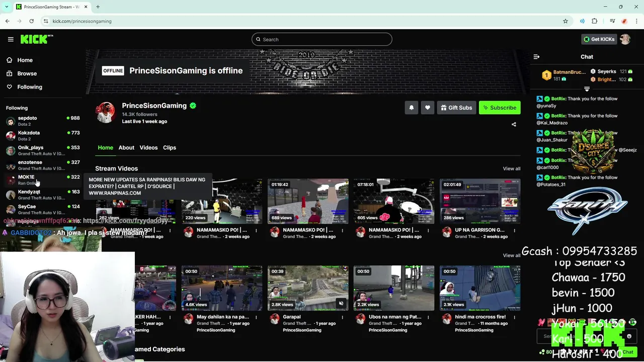
Task: Click the PrinceSisonGaming profile picture
Action: tap(105, 113)
